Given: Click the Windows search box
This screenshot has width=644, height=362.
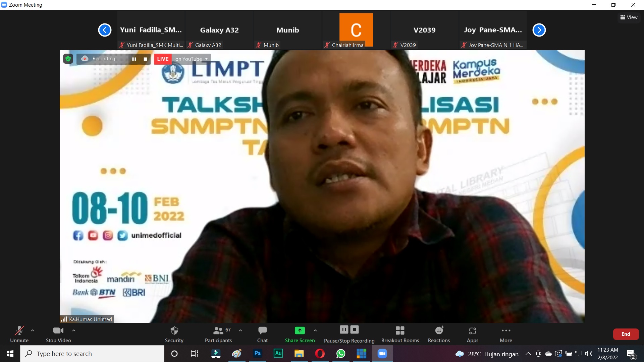Looking at the screenshot, I should coord(92,354).
